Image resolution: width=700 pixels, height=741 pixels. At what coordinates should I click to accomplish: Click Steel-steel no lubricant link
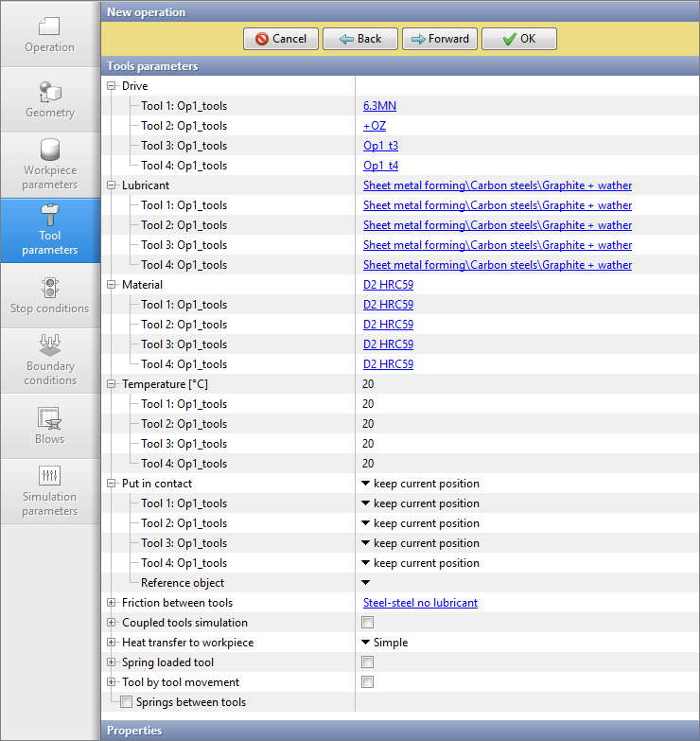point(420,603)
